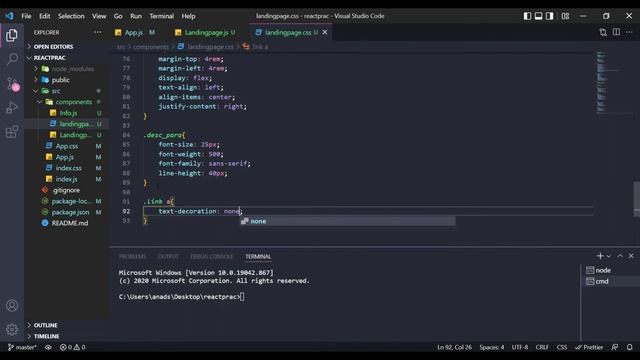The width and height of the screenshot is (640, 360).
Task: Click the errors and warnings status indicator
Action: point(73,347)
